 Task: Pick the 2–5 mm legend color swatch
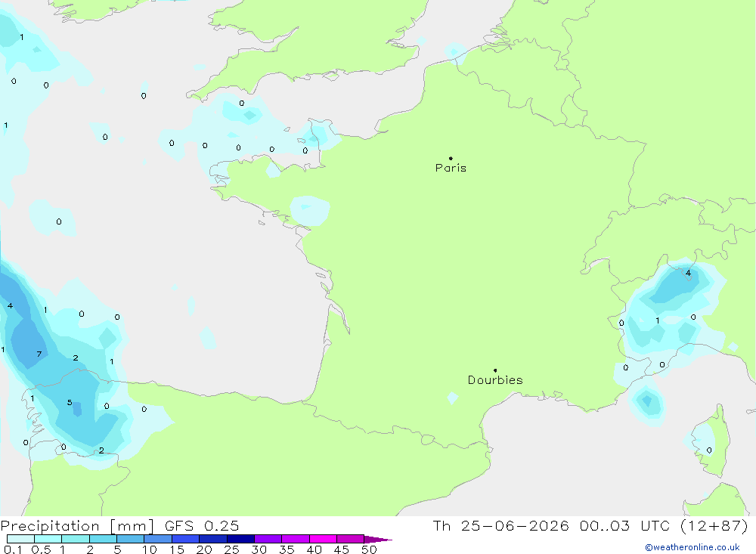(x=103, y=539)
